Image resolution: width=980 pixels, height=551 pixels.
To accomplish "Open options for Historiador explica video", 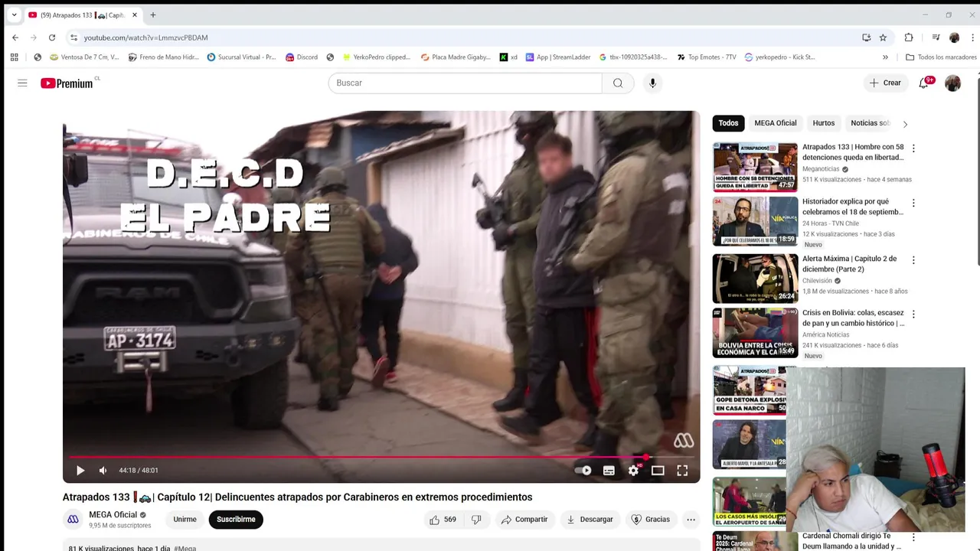I will coord(913,203).
